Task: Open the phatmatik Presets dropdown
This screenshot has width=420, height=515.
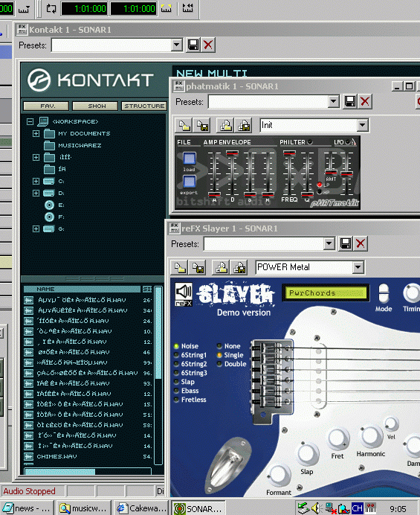Action: click(333, 101)
